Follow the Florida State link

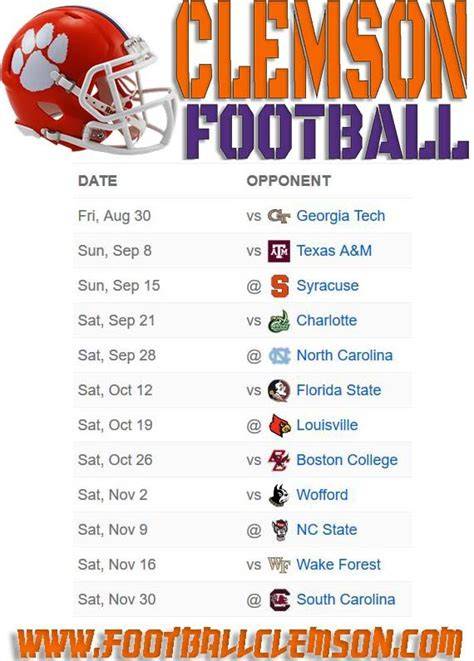pos(339,390)
